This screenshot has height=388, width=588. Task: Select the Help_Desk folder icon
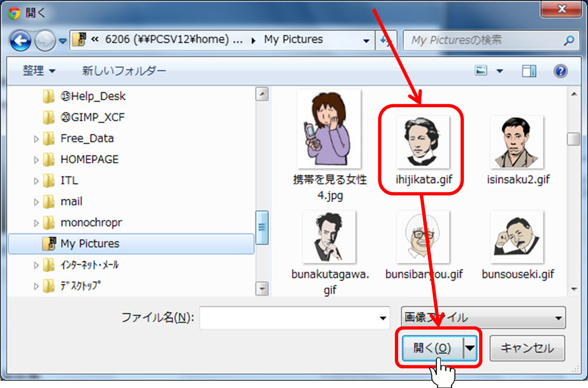click(x=49, y=97)
